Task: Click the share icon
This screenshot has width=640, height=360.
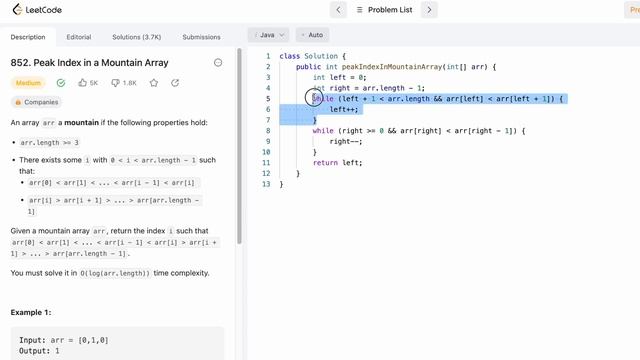Action: click(x=175, y=83)
